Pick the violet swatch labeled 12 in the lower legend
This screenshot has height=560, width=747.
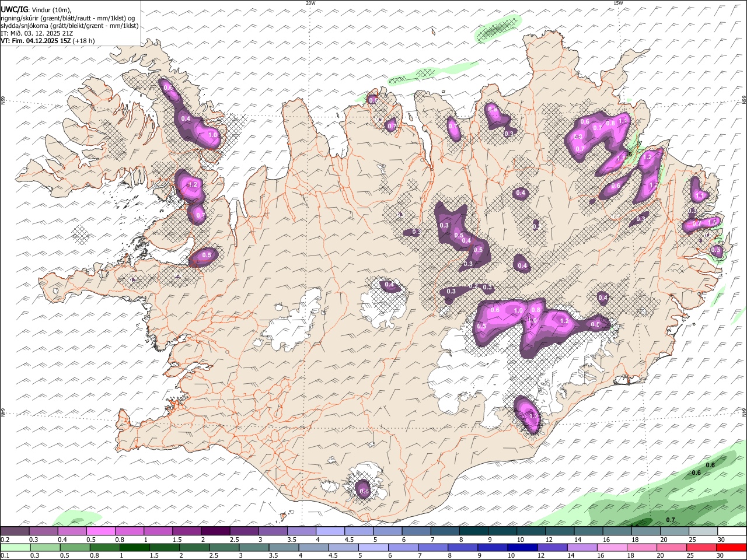(551, 548)
